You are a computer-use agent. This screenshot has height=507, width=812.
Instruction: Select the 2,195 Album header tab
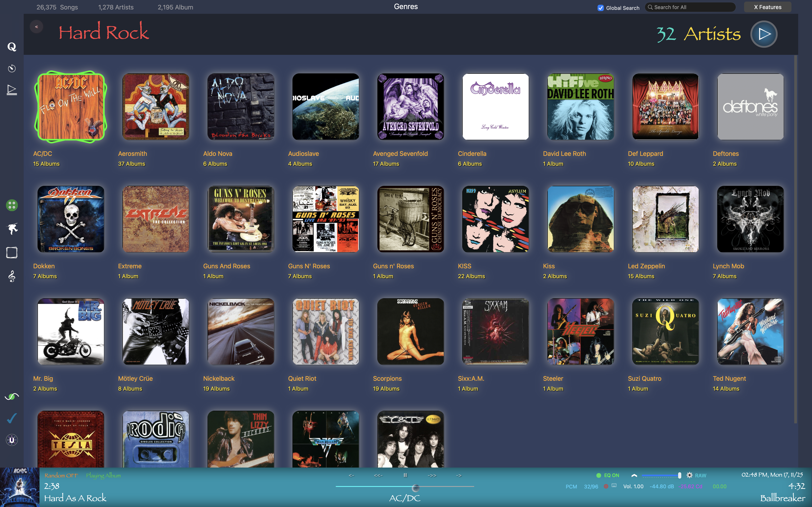pyautogui.click(x=175, y=7)
